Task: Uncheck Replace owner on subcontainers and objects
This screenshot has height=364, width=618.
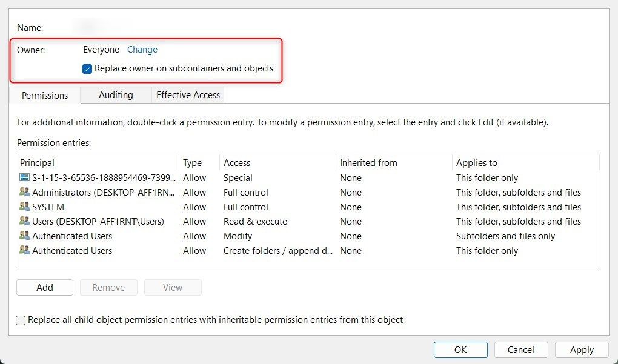Action: tap(87, 69)
